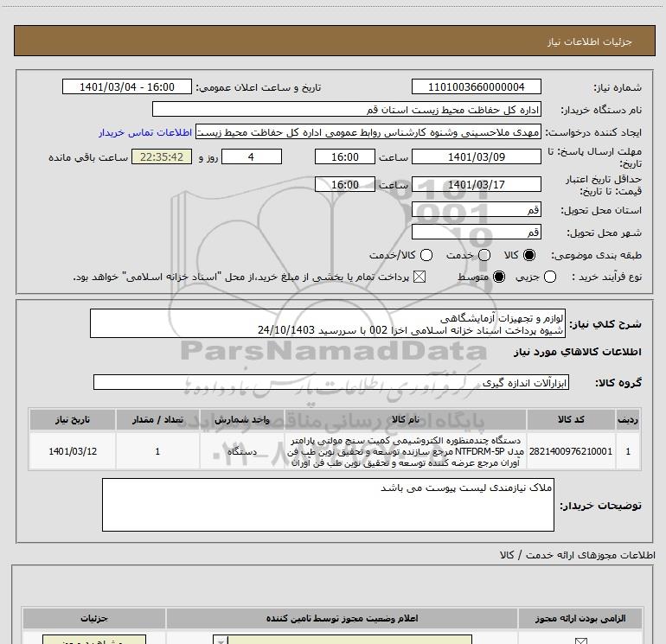The image size is (666, 644).
Task: Click the جزئیات column header in permits table
Action: [x=94, y=618]
